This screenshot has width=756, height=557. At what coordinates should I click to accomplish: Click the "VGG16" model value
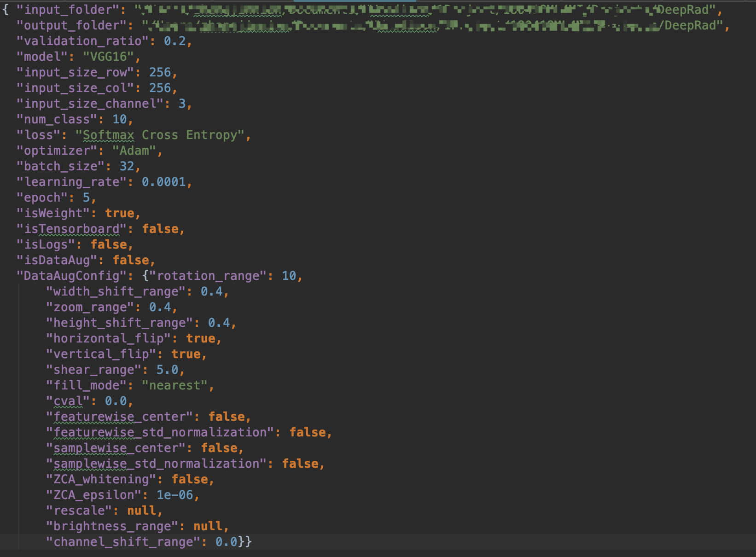pyautogui.click(x=108, y=57)
